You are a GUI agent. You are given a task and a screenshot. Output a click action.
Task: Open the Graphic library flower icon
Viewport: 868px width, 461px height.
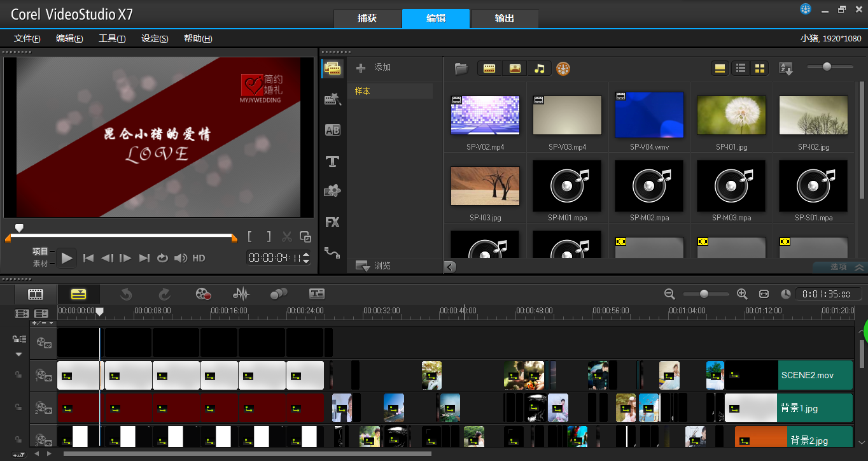point(332,190)
